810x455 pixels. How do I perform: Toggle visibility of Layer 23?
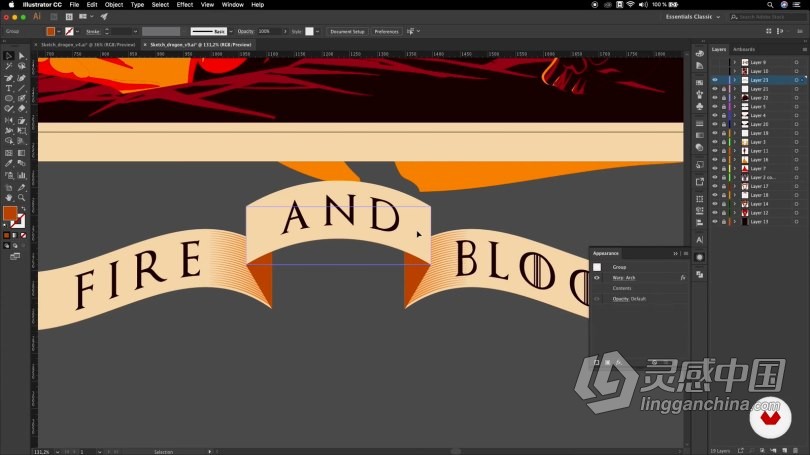point(715,80)
